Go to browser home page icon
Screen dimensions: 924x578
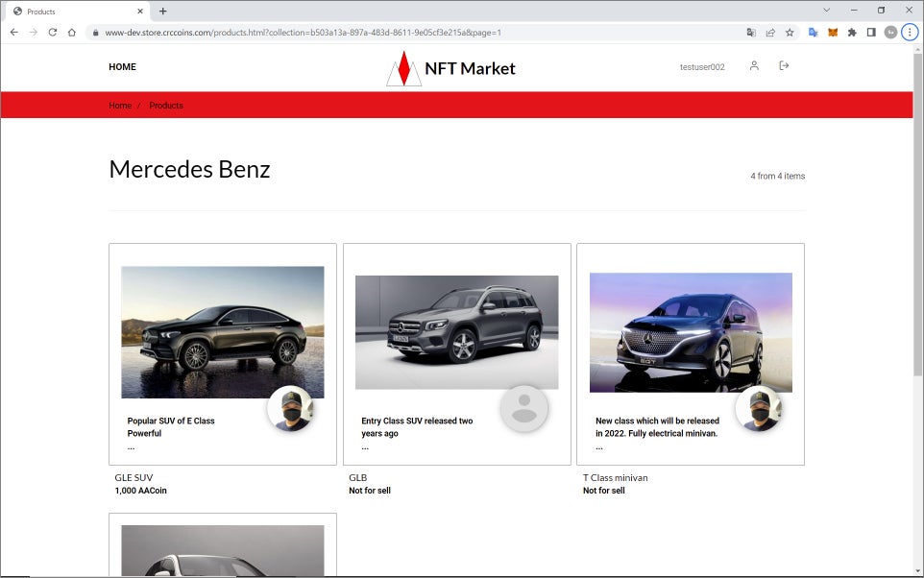[x=72, y=33]
